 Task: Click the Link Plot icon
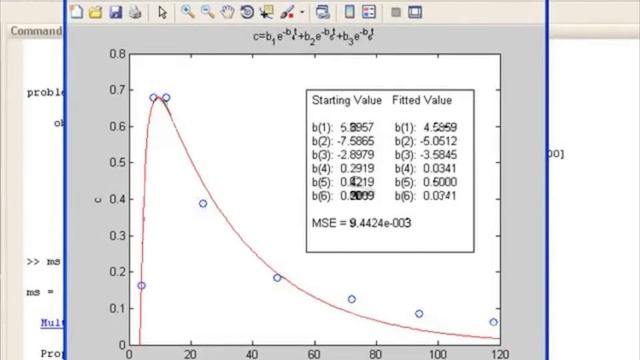[x=323, y=12]
